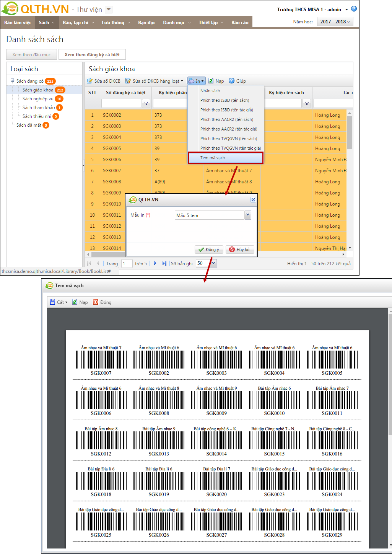Select Sách đã mất tree item
Screen dimensions: 392x555
coord(29,125)
